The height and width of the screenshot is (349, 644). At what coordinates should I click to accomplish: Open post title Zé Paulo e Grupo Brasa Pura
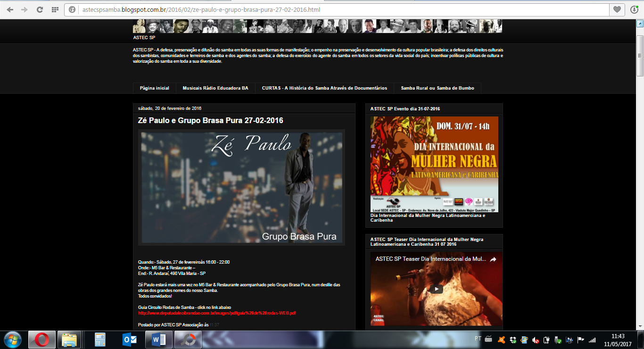[210, 121]
